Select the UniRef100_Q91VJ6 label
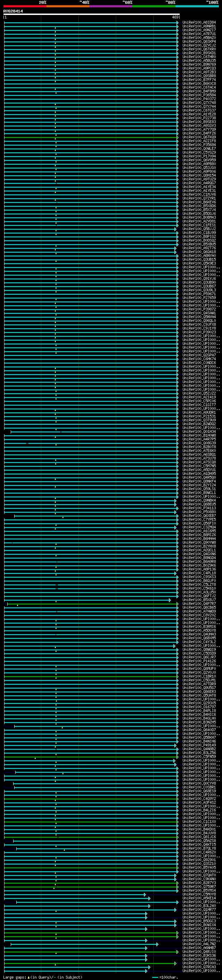 pos(199,278)
